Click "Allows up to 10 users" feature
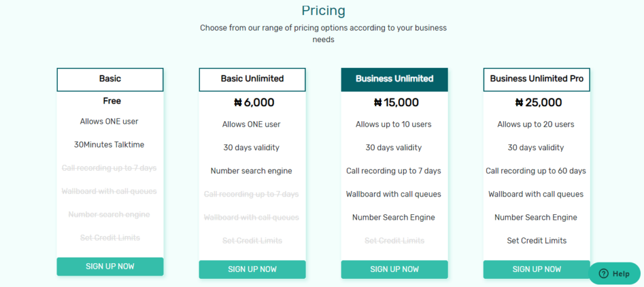 pos(394,124)
